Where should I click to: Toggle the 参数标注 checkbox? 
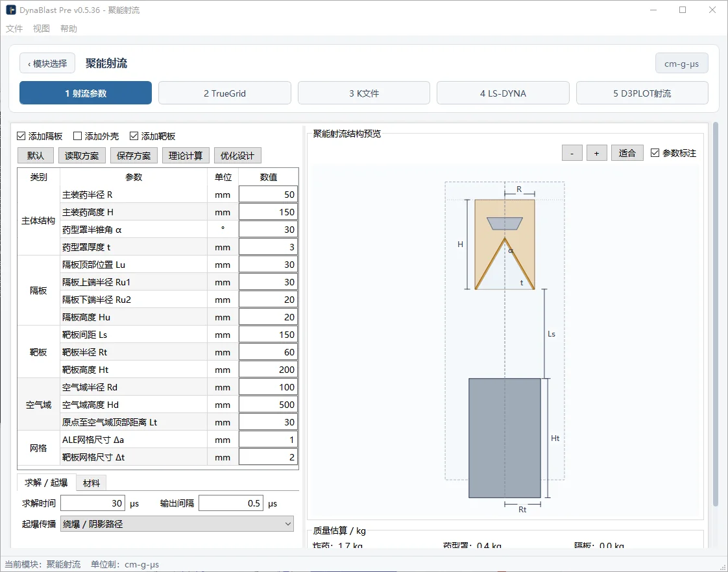(655, 152)
